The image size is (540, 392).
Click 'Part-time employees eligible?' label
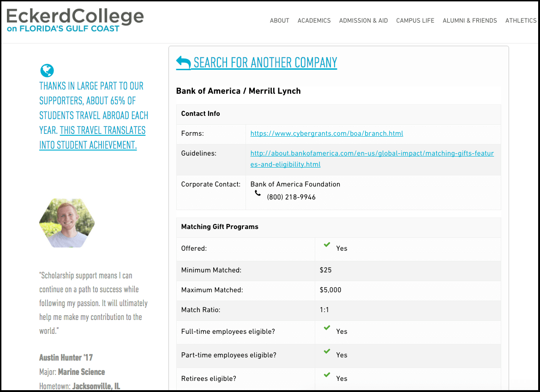click(228, 355)
